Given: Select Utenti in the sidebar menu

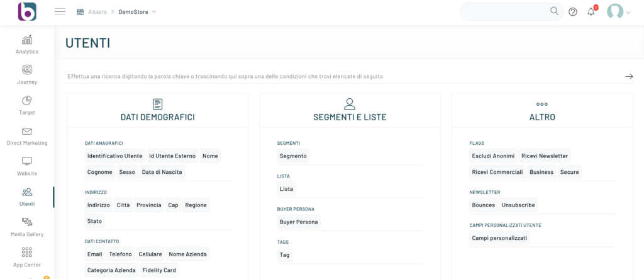Looking at the screenshot, I should [x=27, y=196].
